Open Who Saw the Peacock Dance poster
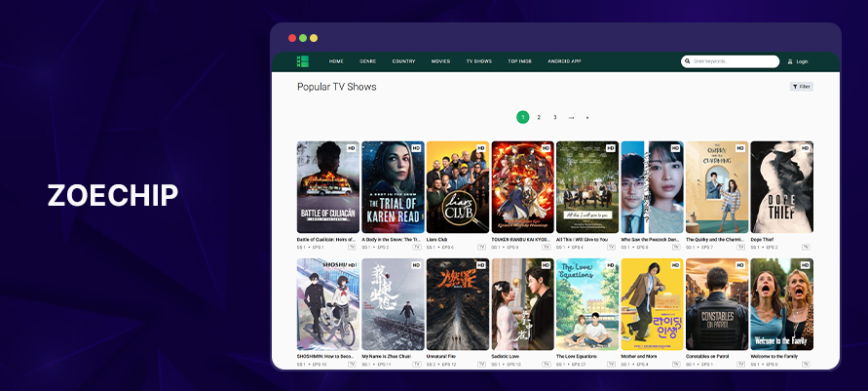Image resolution: width=868 pixels, height=391 pixels. pyautogui.click(x=652, y=186)
